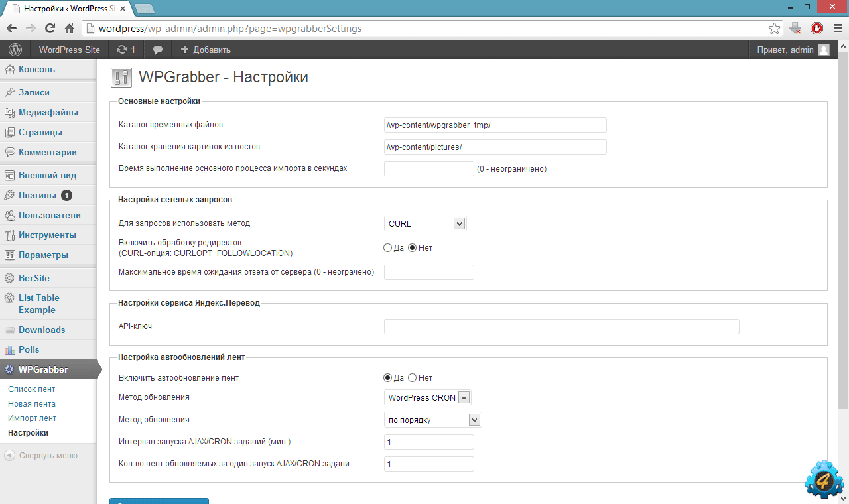Image resolution: width=849 pixels, height=504 pixels.
Task: Reload the page with refresh icon
Action: [50, 29]
